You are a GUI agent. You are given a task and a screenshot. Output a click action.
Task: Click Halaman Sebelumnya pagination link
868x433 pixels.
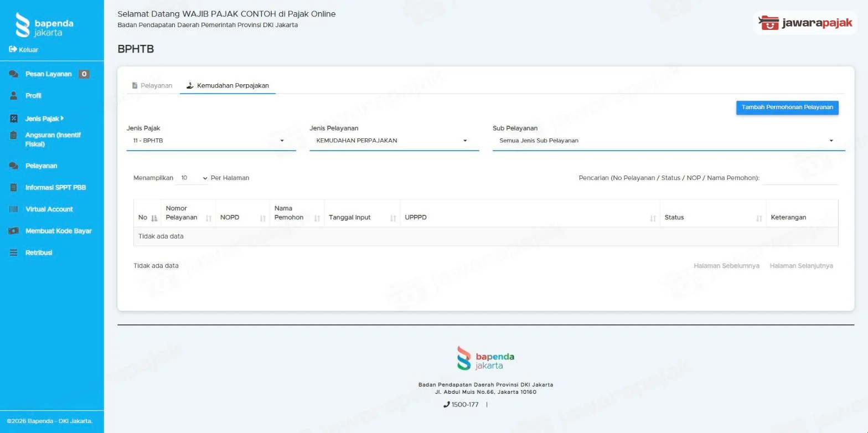tap(726, 266)
